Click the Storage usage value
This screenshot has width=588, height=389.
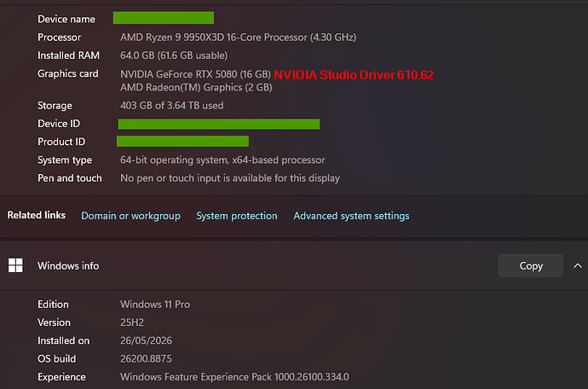click(x=172, y=106)
